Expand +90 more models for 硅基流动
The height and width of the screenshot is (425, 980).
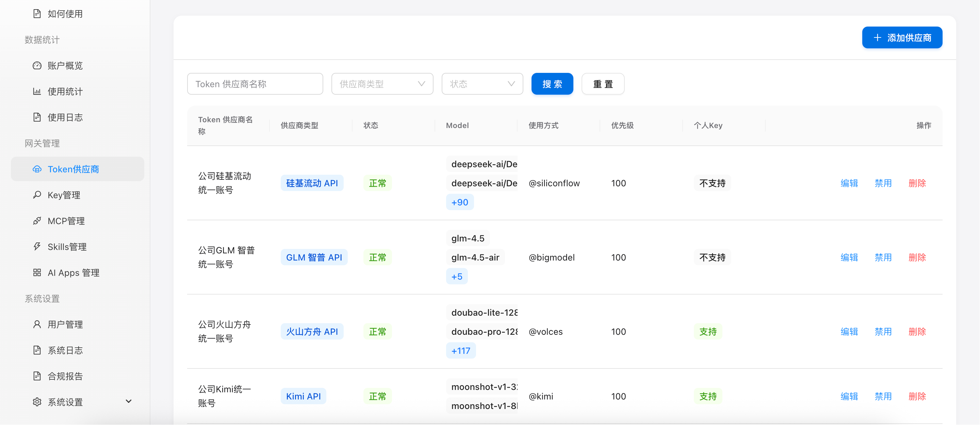(x=460, y=203)
